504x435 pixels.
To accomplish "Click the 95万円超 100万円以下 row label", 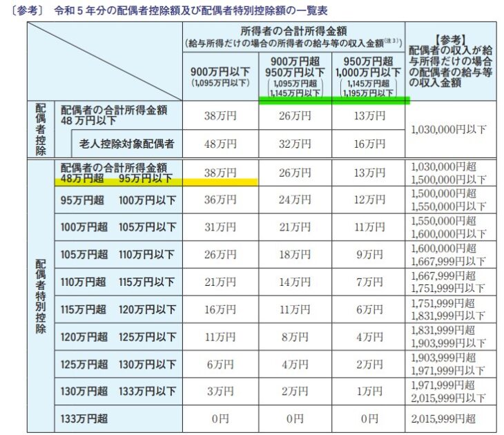I will pos(118,200).
